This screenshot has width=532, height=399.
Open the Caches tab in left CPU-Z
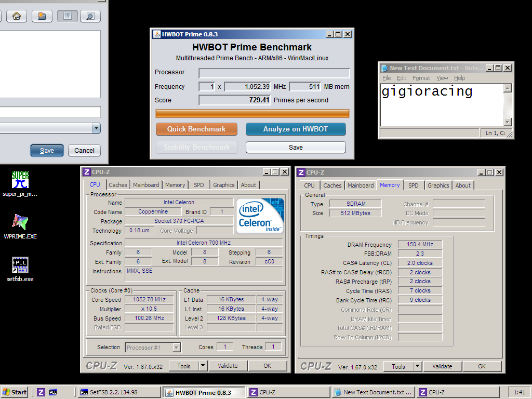(118, 185)
